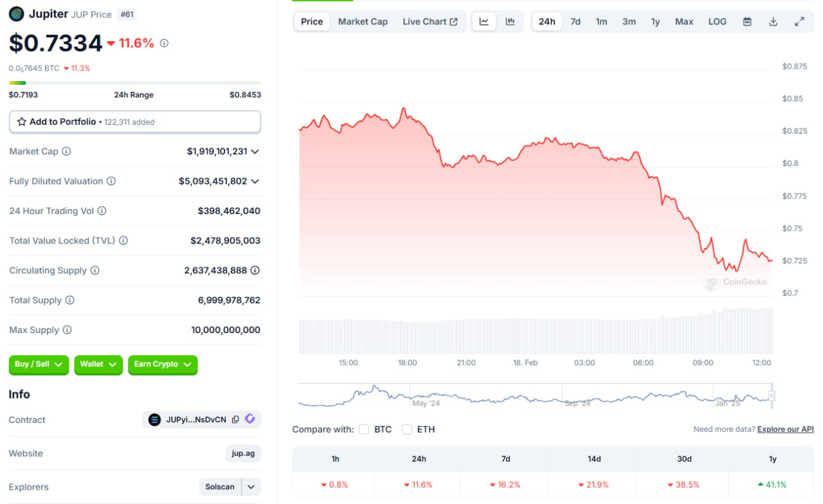Click the $398,462,040 trading volume value
Viewport: 823px width, 504px height.
[229, 211]
